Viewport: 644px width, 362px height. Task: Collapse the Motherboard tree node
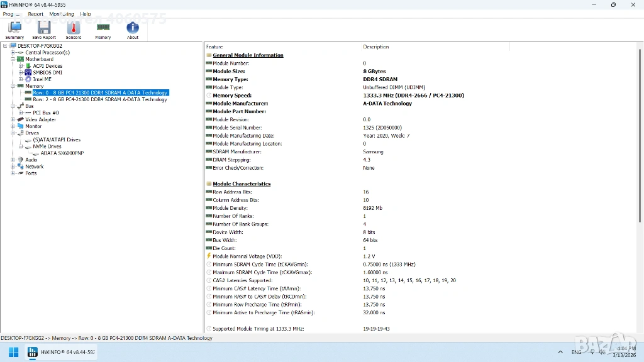point(13,59)
